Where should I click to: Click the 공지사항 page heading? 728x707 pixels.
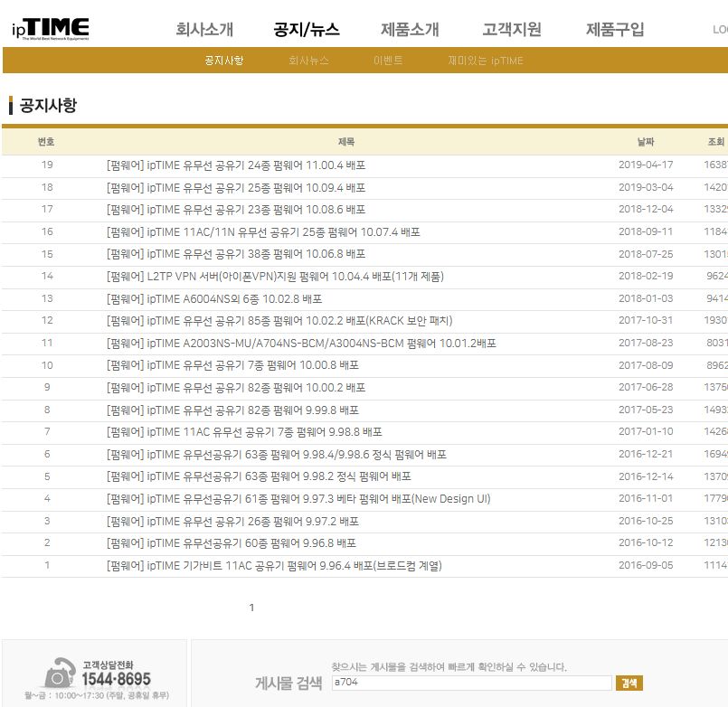point(48,106)
